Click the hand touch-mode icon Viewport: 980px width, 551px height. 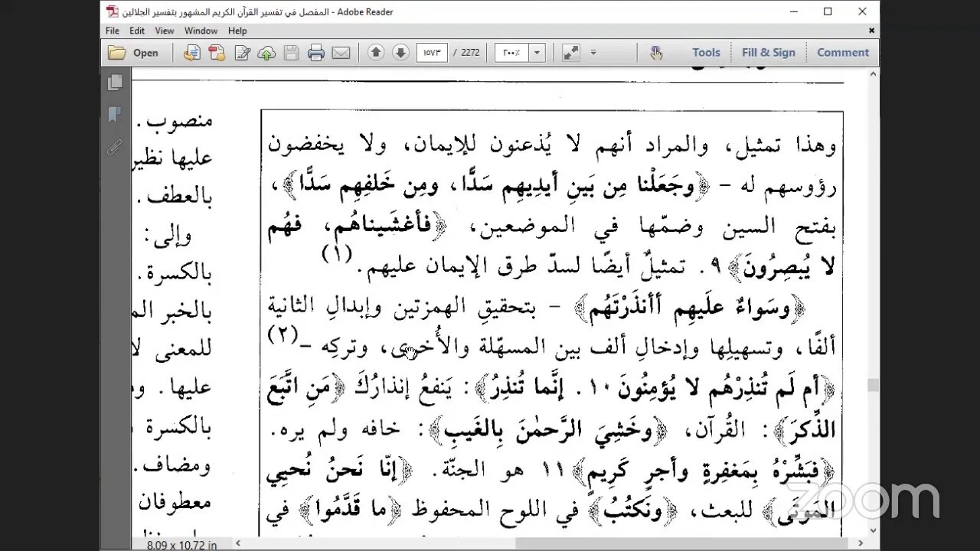click(656, 53)
